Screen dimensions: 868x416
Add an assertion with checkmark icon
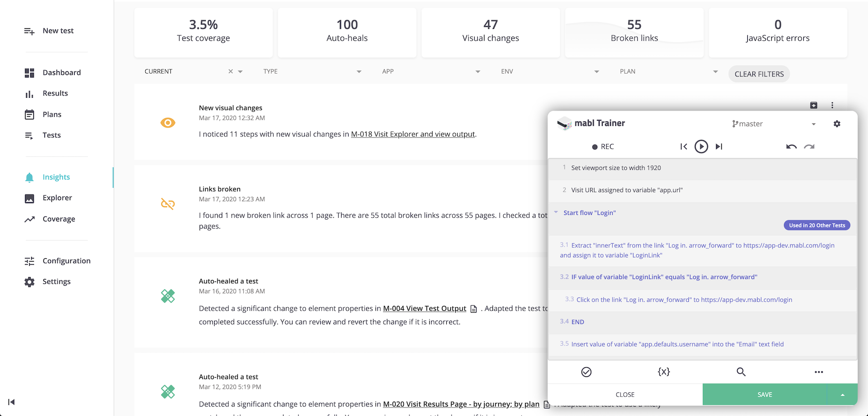586,372
